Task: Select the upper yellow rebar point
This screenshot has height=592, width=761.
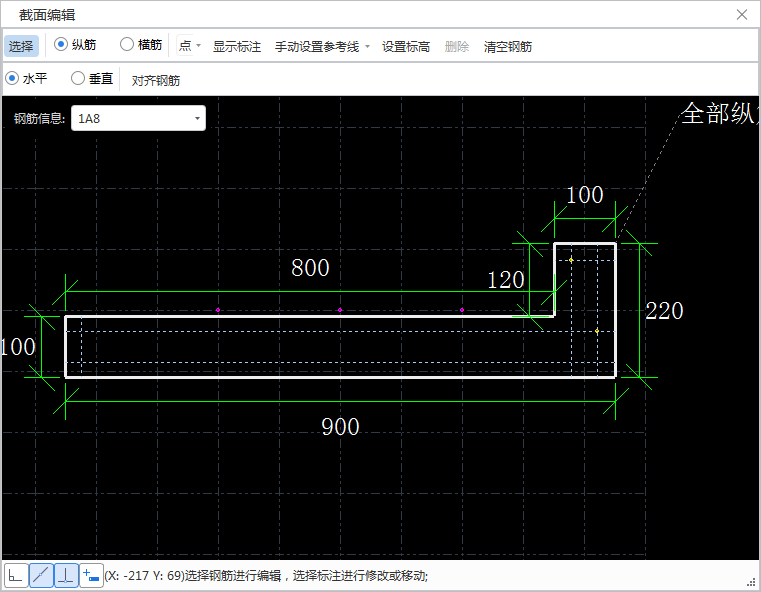Action: (571, 260)
